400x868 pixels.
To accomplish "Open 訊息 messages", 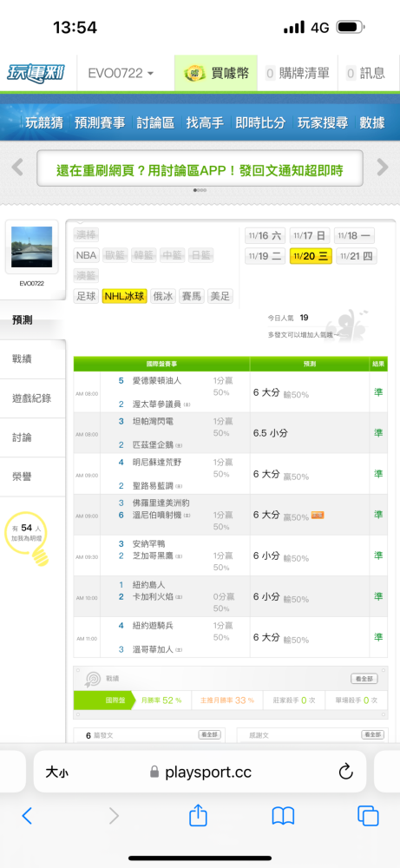I will [x=365, y=73].
